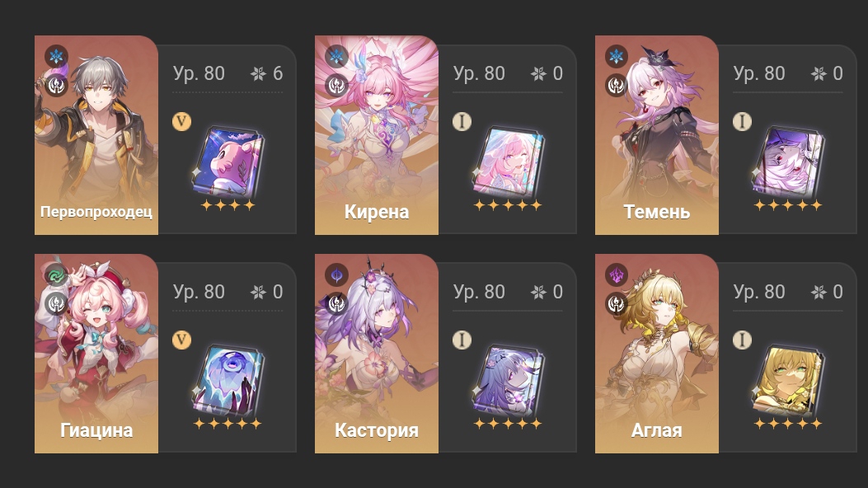Select the Кастория character card
The height and width of the screenshot is (488, 868).
377,354
